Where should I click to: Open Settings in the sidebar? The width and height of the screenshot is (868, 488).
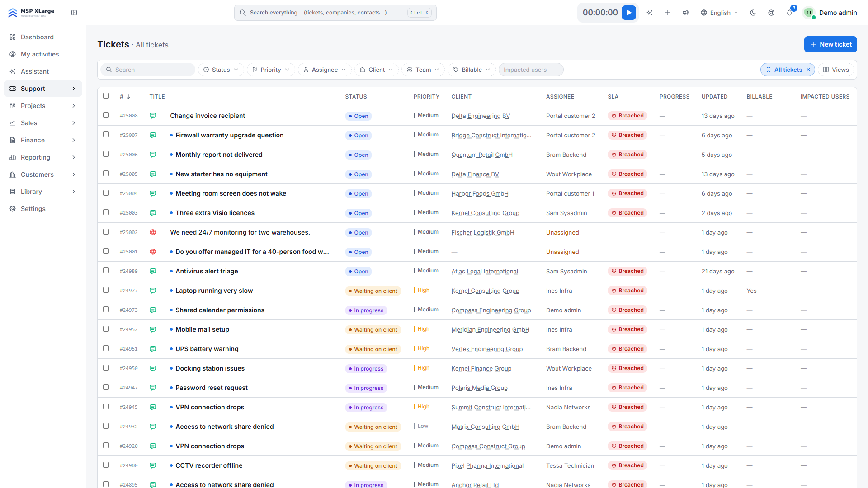43,209
